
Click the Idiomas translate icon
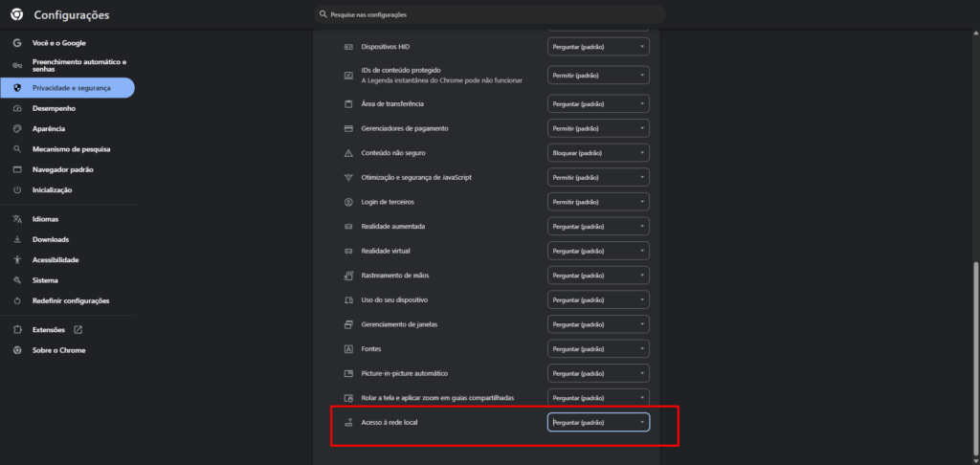[17, 219]
